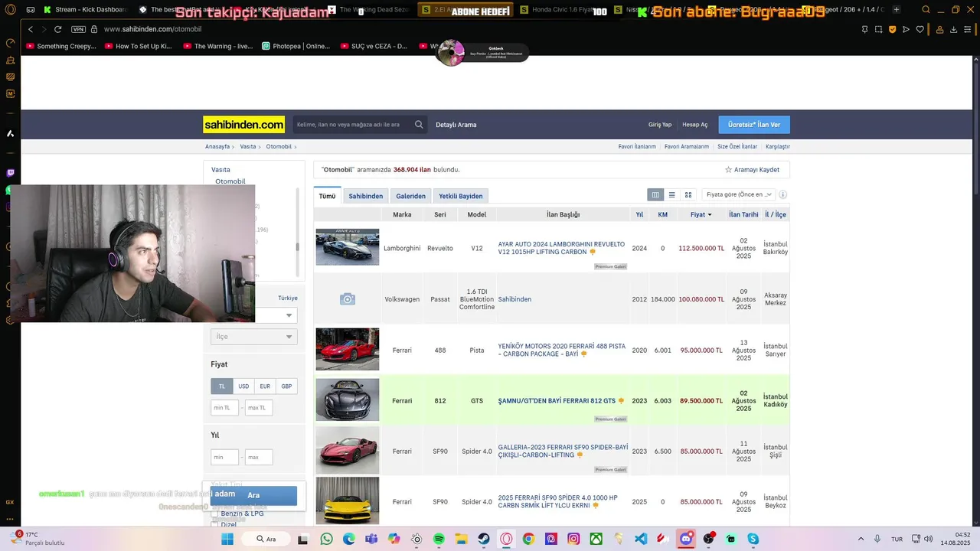Open Photopea bookmark in bookmarks bar
This screenshot has height=551, width=980.
pos(296,46)
